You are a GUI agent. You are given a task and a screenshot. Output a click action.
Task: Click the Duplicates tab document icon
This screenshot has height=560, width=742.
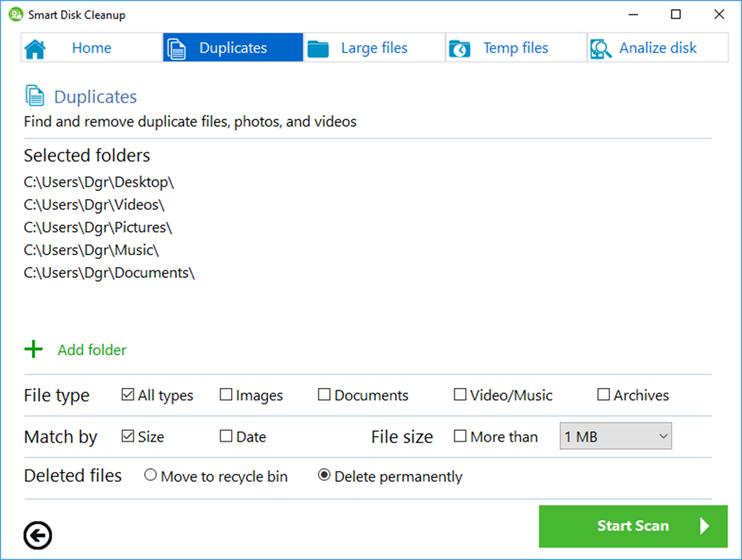(176, 49)
